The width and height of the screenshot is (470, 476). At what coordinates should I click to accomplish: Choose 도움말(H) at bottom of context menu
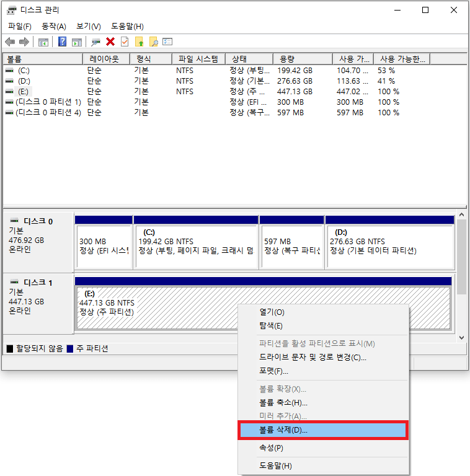tap(323, 466)
